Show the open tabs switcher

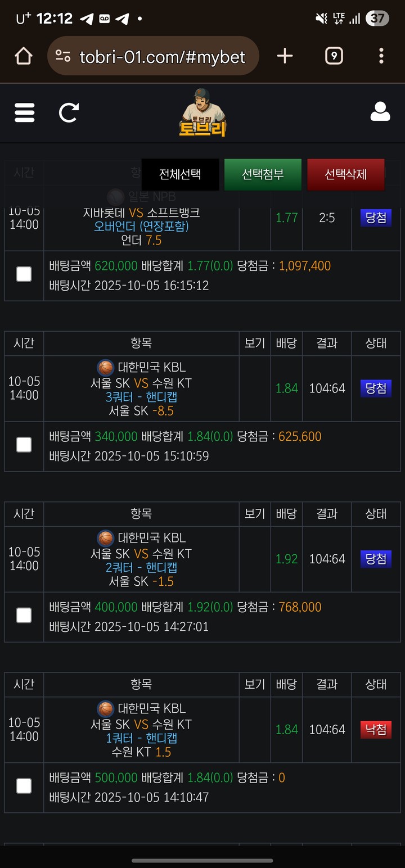point(334,56)
